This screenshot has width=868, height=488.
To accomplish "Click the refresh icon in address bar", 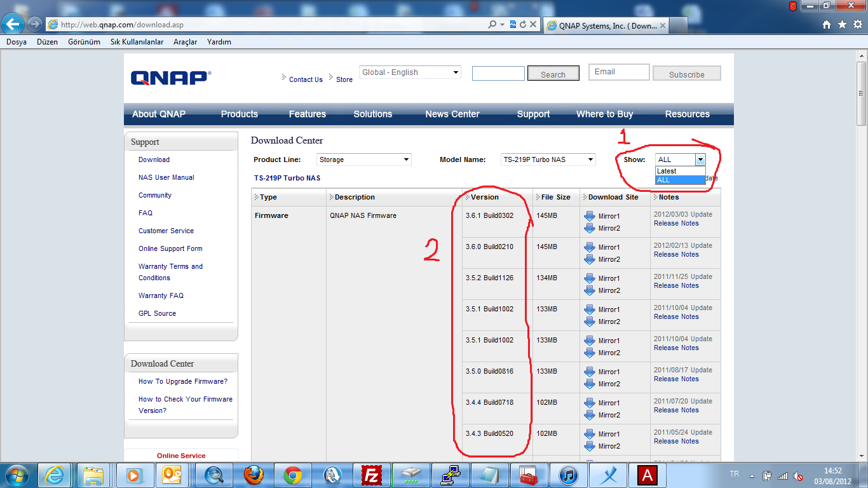I will coord(523,25).
